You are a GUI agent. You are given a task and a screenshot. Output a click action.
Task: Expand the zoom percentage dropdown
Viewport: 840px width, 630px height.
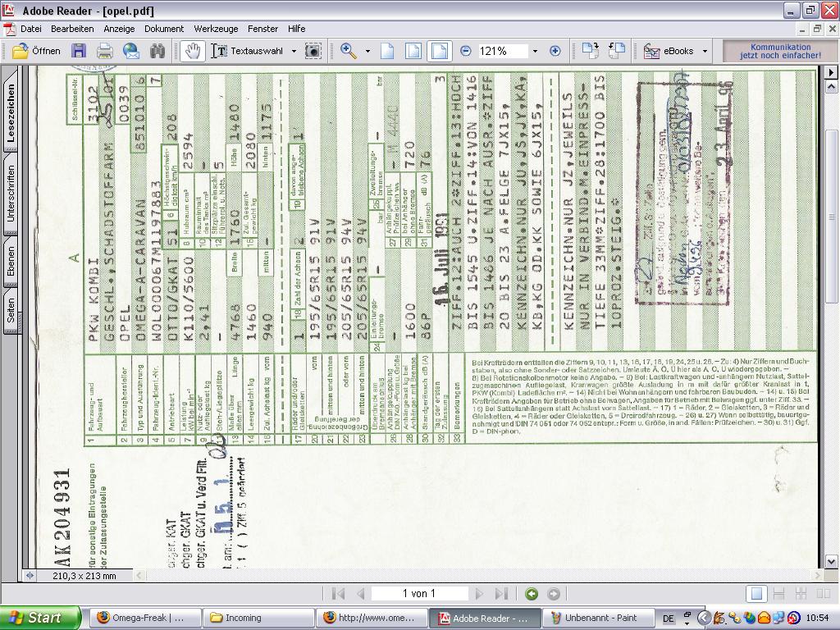(535, 51)
